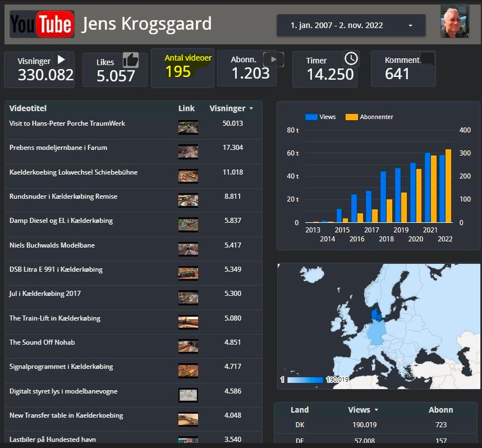Click view count '17.304'
This screenshot has width=482, height=448.
click(x=233, y=148)
